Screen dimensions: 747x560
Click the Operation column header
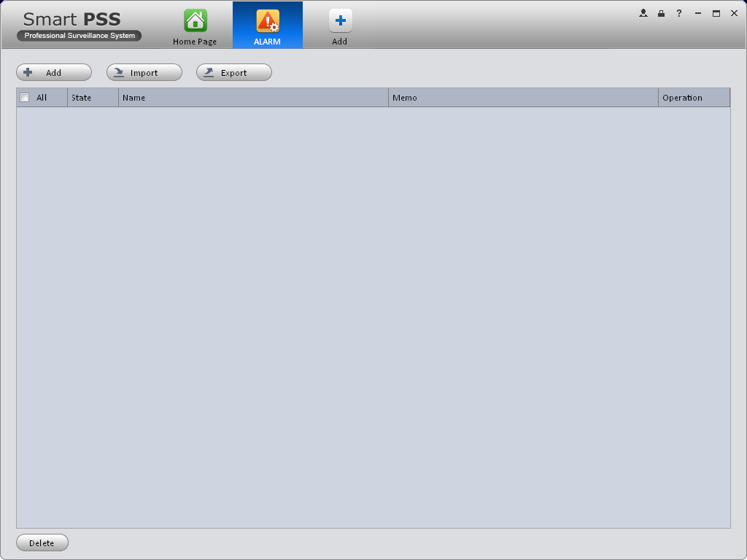click(x=694, y=98)
